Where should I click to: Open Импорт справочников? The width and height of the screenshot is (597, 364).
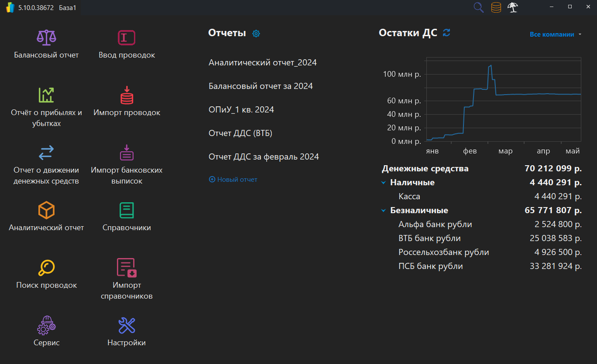(126, 267)
